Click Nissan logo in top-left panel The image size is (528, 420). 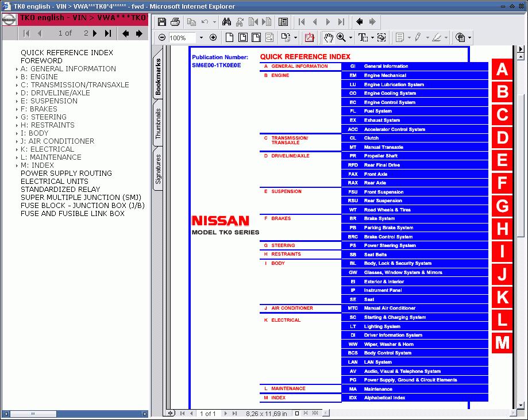(9, 20)
